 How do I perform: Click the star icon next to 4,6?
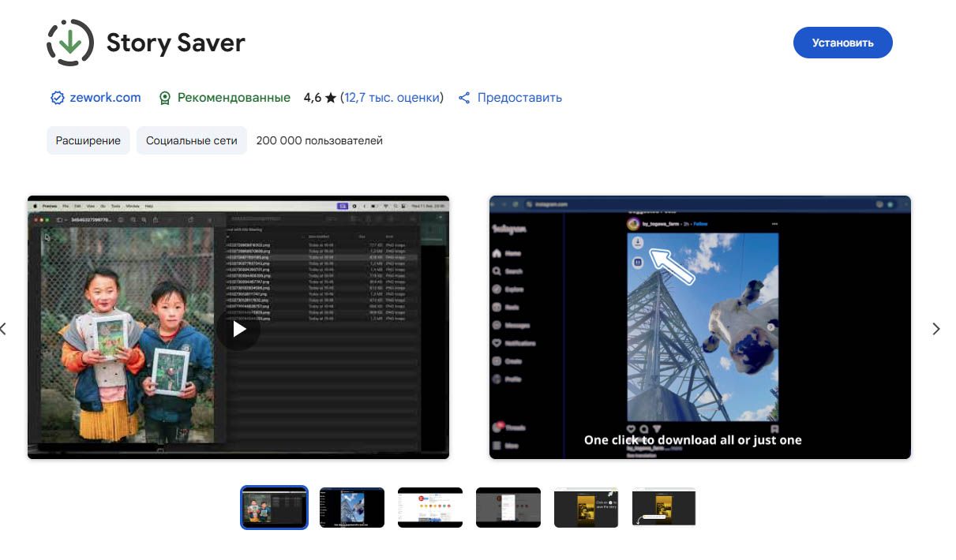coord(331,98)
